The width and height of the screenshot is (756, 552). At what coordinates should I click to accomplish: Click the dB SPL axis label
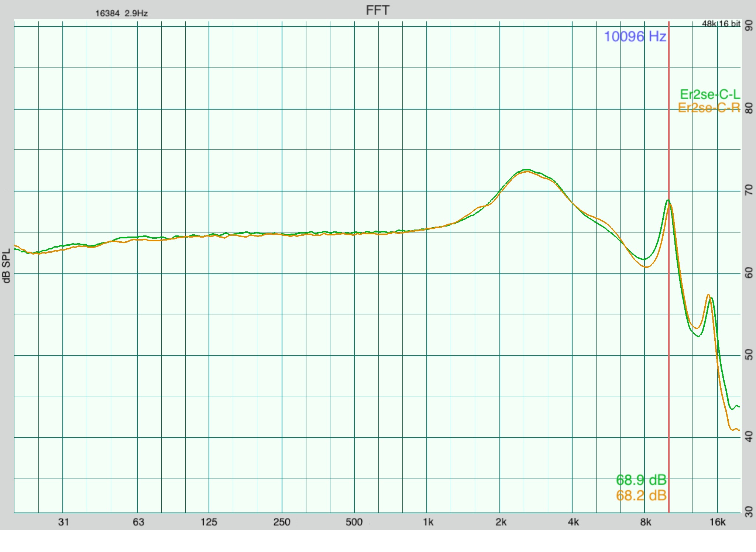[x=7, y=266]
